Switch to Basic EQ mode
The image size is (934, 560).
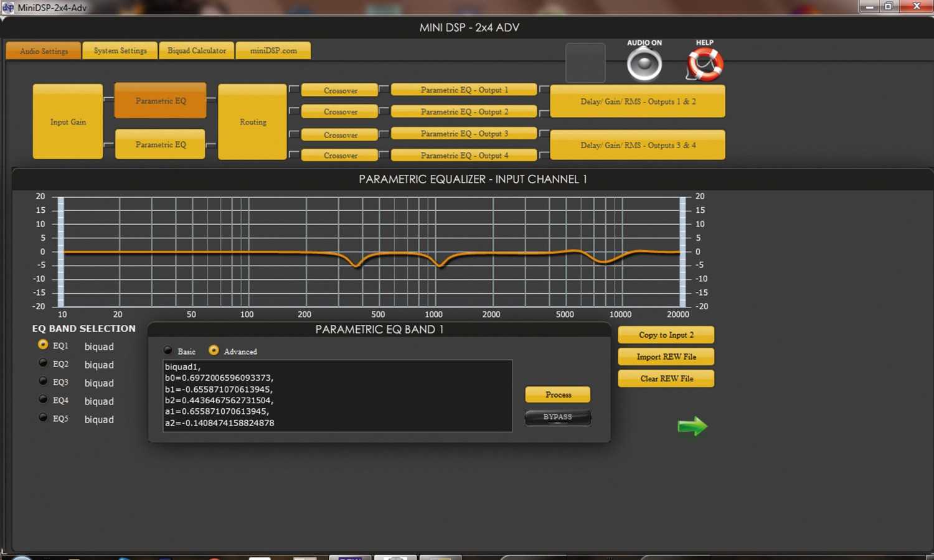pyautogui.click(x=167, y=350)
